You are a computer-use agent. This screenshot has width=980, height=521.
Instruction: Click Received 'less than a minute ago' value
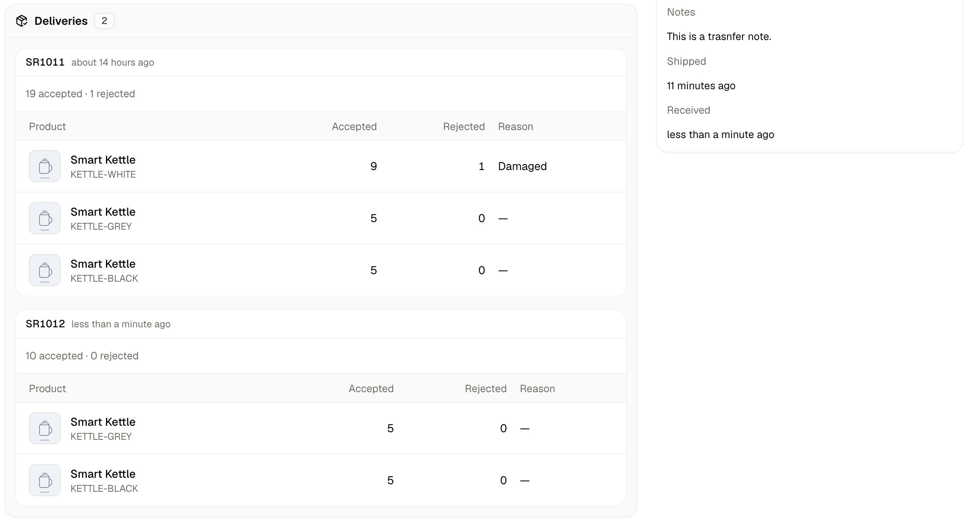pyautogui.click(x=720, y=134)
